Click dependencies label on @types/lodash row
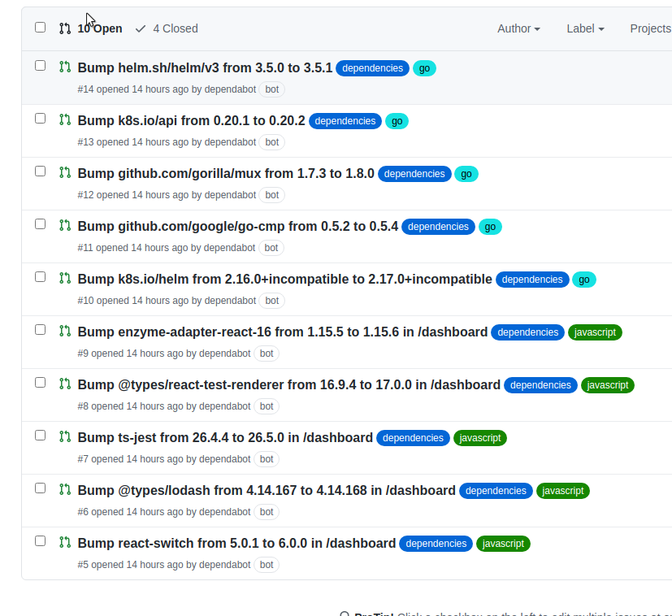This screenshot has width=672, height=616. pos(496,491)
